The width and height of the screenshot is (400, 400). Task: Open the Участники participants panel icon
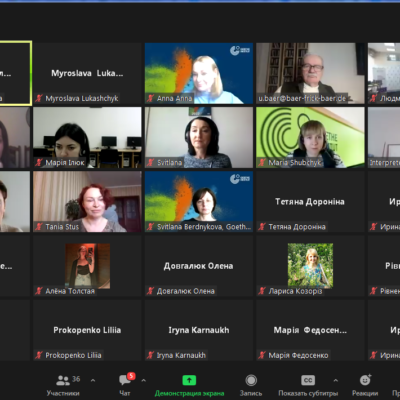point(63,380)
